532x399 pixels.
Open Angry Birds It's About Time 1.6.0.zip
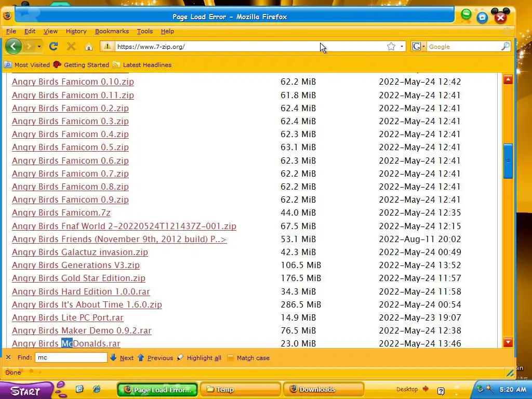[87, 304]
